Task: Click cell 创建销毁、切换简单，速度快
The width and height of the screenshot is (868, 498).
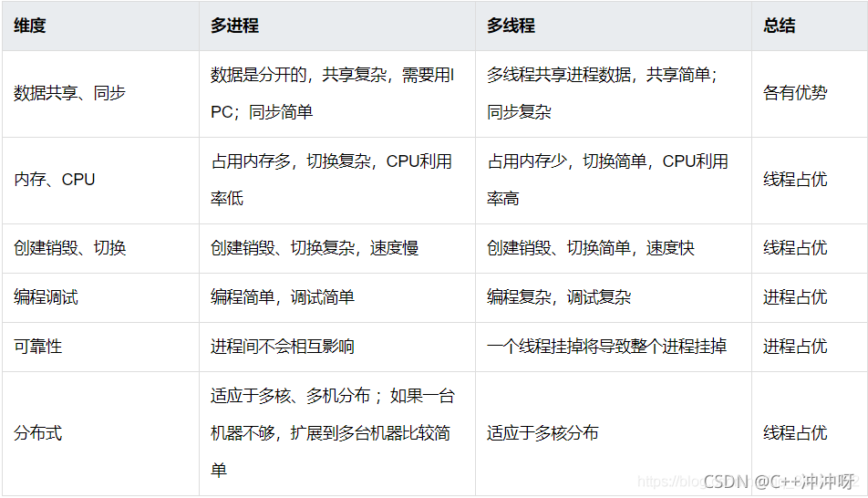Action: [614, 249]
